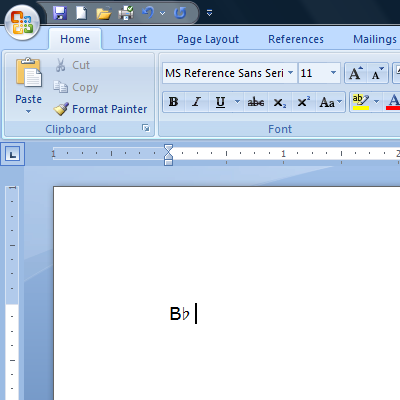400x400 pixels.
Task: Expand the font size dropdown arrow
Action: (x=333, y=73)
